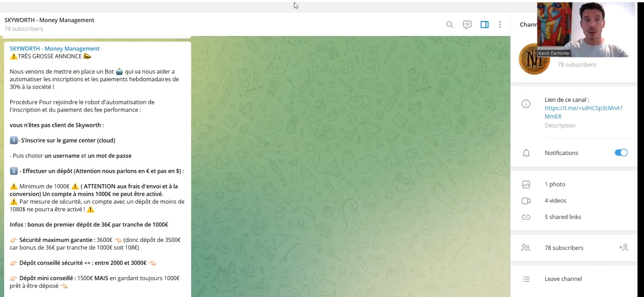Click the 'Description' label under the link
Image resolution: width=644 pixels, height=297 pixels.
(560, 126)
